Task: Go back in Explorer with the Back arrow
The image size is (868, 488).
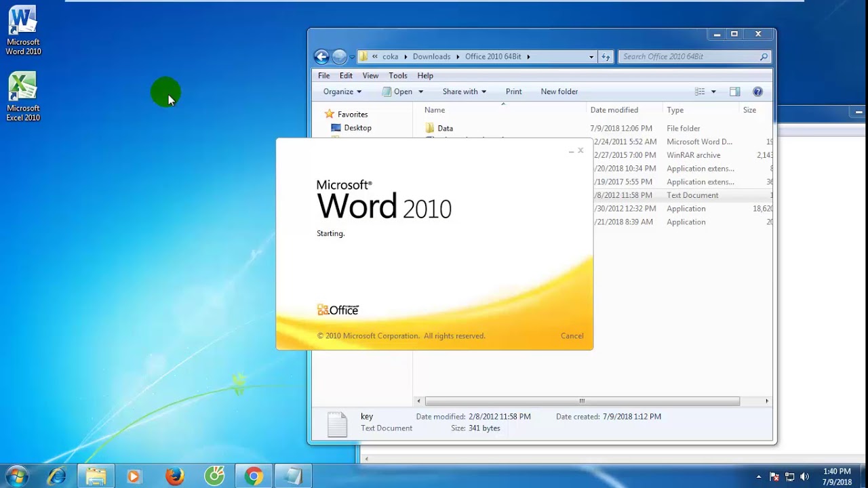Action: coord(321,57)
